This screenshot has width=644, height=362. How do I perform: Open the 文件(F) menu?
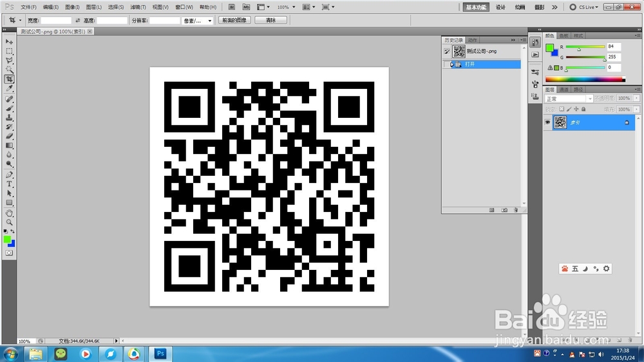[28, 7]
